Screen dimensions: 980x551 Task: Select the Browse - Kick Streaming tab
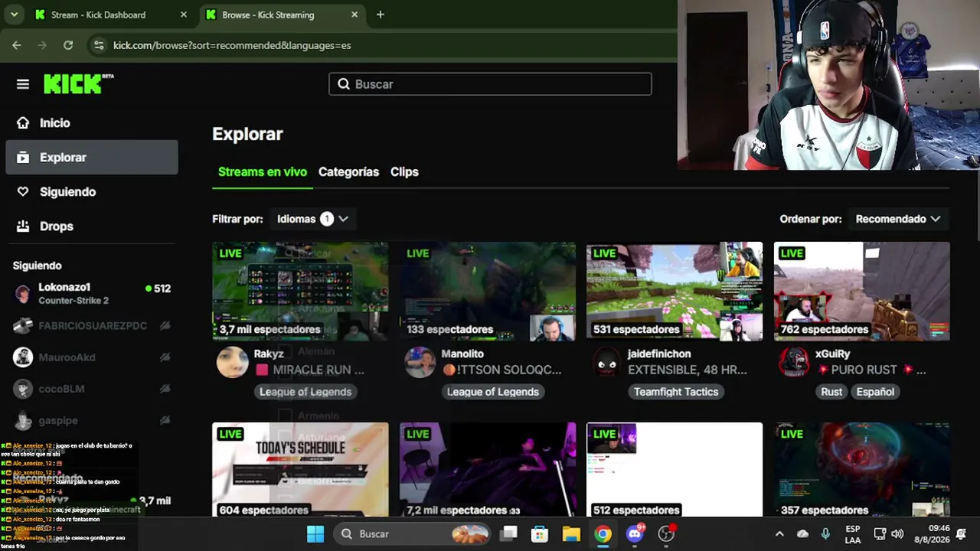tap(283, 15)
